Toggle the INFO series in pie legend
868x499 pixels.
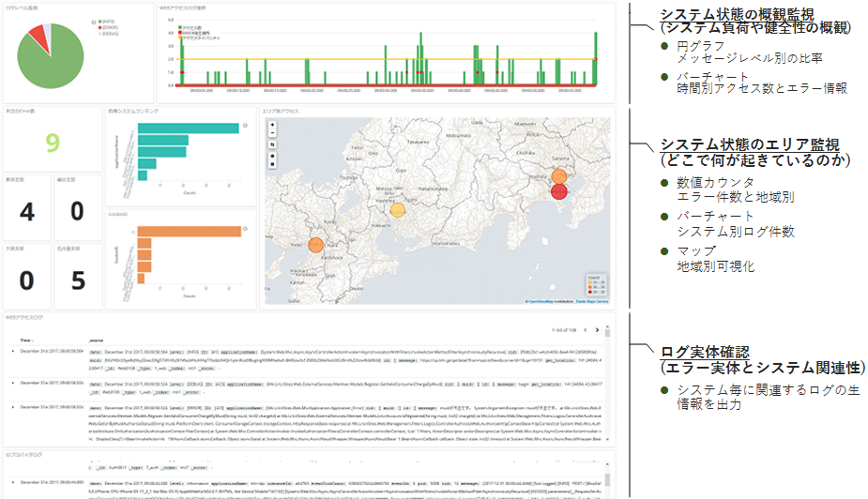(103, 21)
